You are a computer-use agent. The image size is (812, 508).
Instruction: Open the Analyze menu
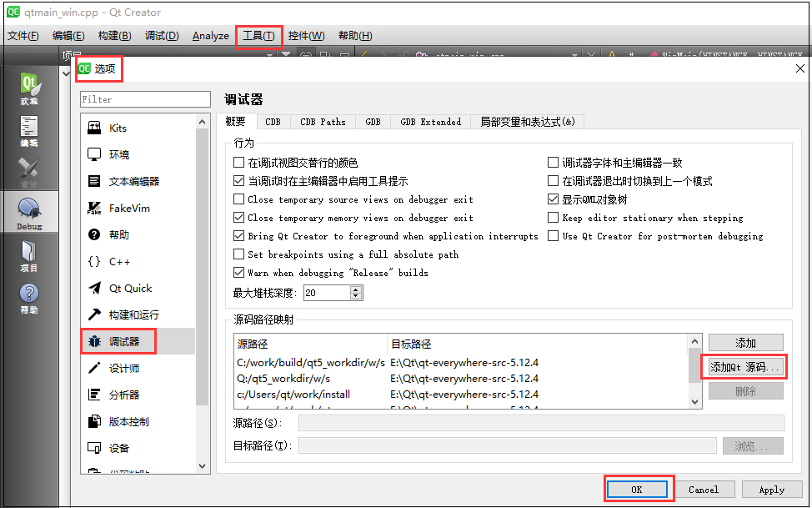[x=210, y=36]
